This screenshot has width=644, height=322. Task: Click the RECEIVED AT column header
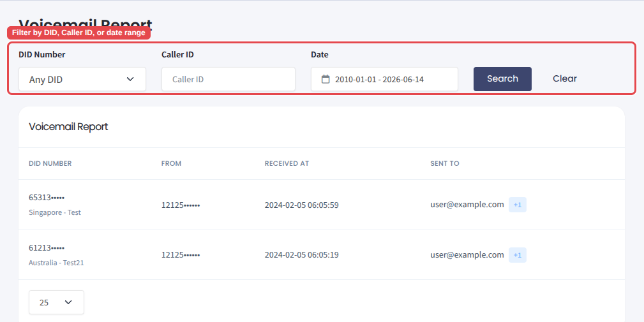tap(287, 163)
